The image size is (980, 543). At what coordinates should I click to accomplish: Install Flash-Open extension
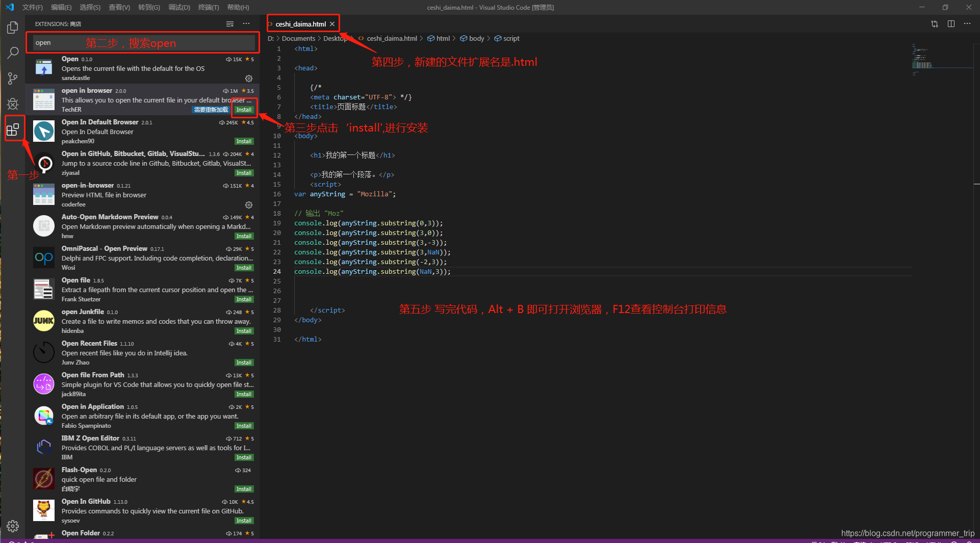[244, 489]
